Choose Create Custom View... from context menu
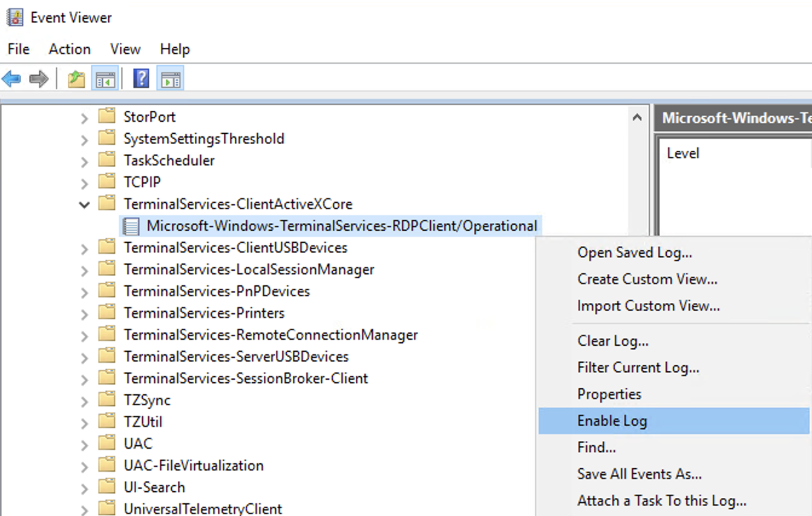This screenshot has width=812, height=516. tap(673, 279)
